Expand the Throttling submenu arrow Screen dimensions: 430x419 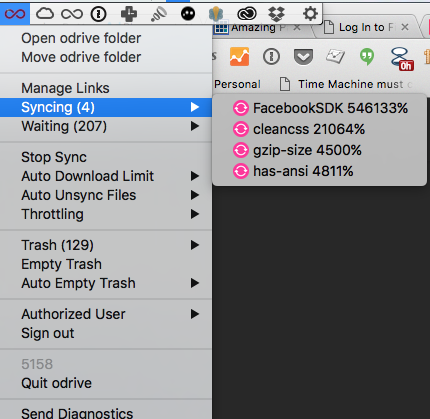(x=195, y=214)
